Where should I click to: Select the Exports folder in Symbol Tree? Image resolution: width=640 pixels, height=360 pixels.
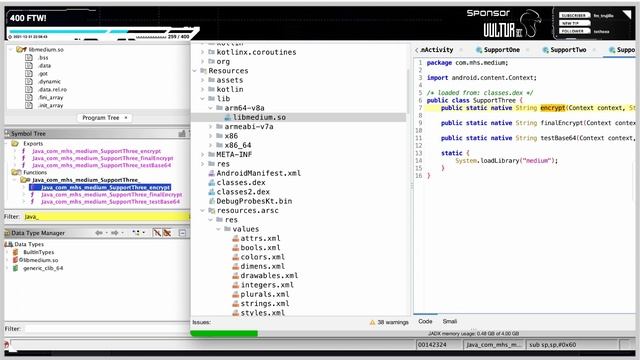click(33, 144)
